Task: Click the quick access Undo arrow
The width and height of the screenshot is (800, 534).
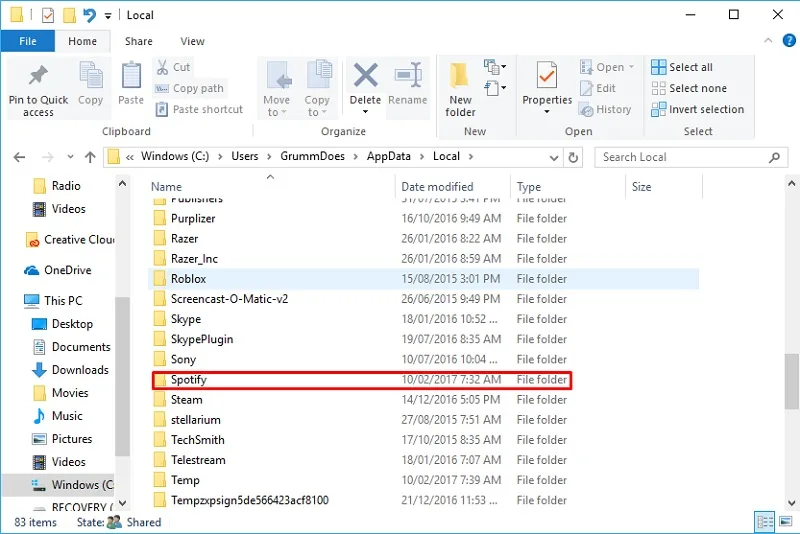Action: [89, 15]
